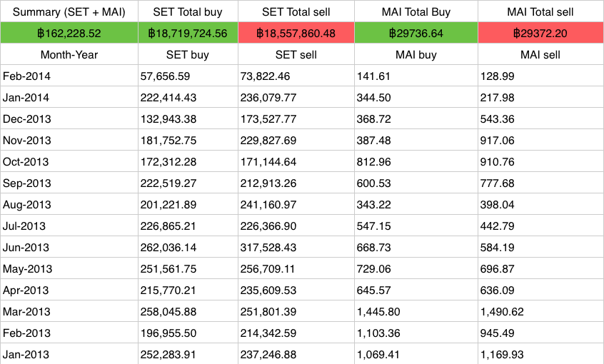Click the SET buy column header

pyautogui.click(x=188, y=54)
